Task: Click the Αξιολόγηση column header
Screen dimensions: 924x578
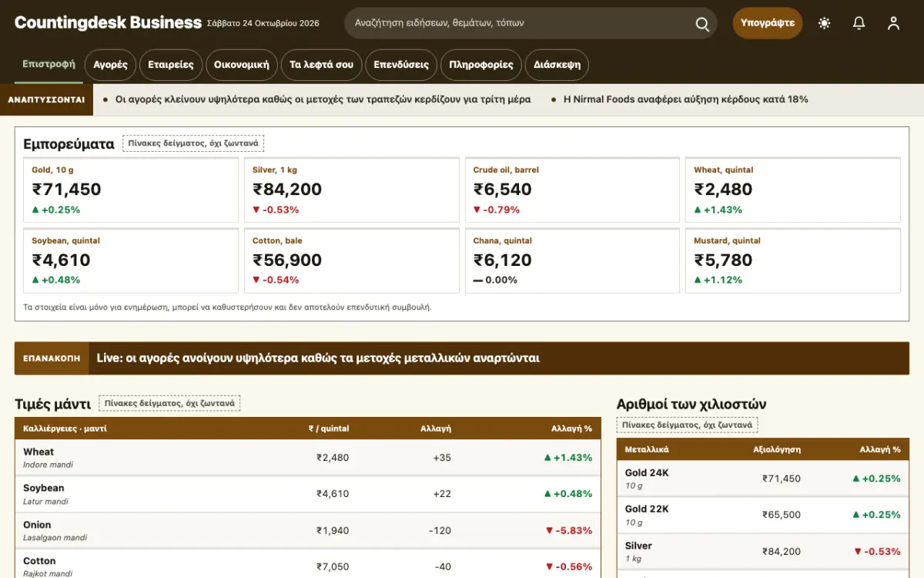Action: click(x=777, y=449)
